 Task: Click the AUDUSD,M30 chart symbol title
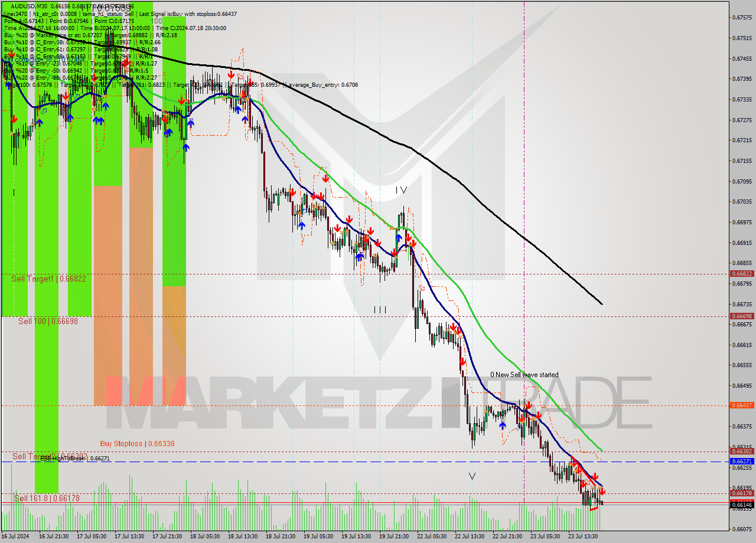point(30,6)
